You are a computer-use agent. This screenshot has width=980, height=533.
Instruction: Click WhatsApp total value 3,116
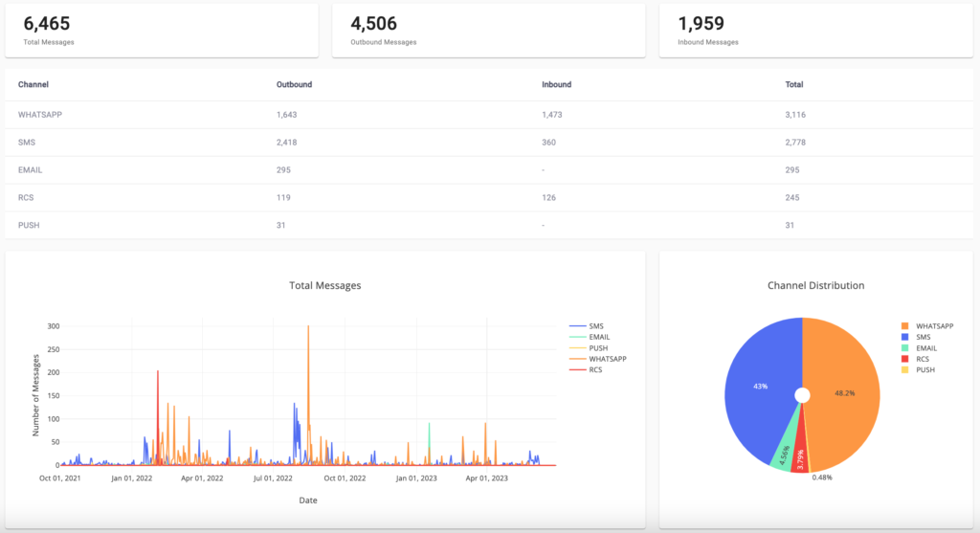click(795, 115)
